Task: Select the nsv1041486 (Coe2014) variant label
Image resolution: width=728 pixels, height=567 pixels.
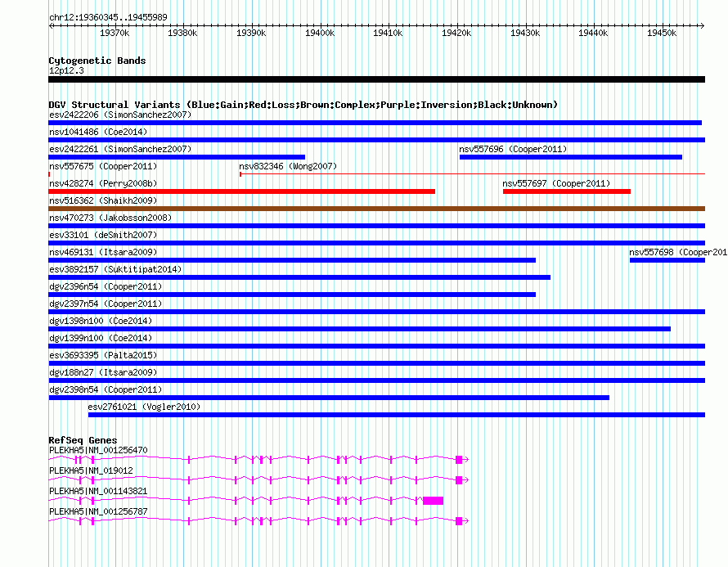Action: click(98, 132)
